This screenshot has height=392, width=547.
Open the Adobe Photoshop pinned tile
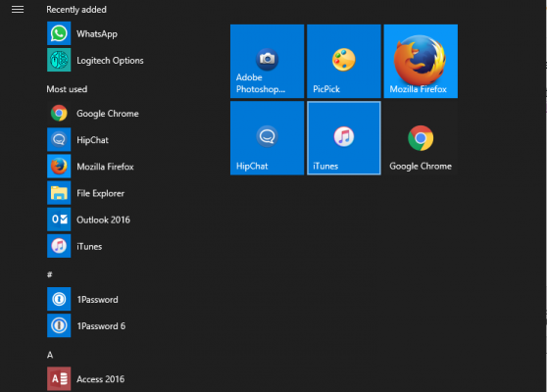point(268,61)
